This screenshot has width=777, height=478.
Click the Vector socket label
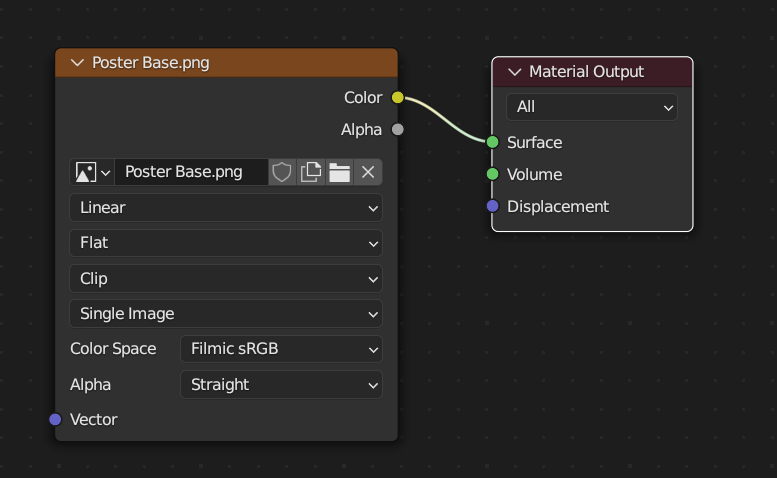click(94, 420)
